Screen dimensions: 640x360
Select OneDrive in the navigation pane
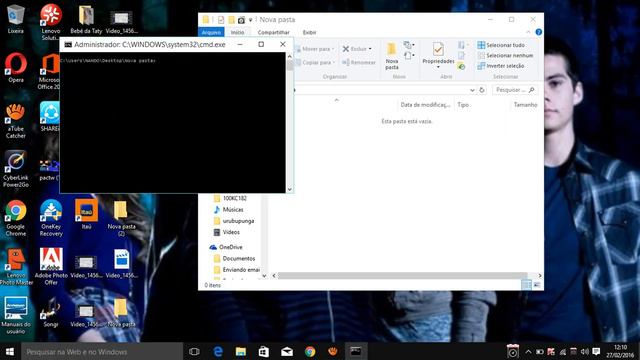pos(226,247)
